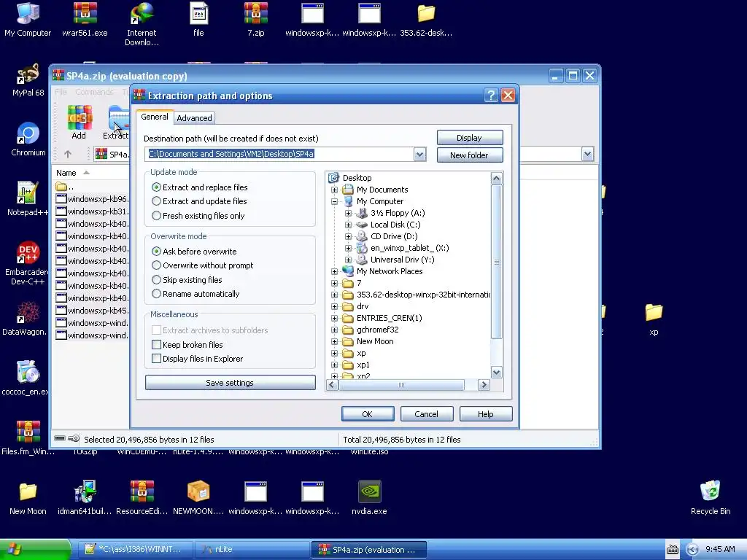747x560 pixels.
Task: Click the Desktop icon in folder tree
Action: [333, 178]
